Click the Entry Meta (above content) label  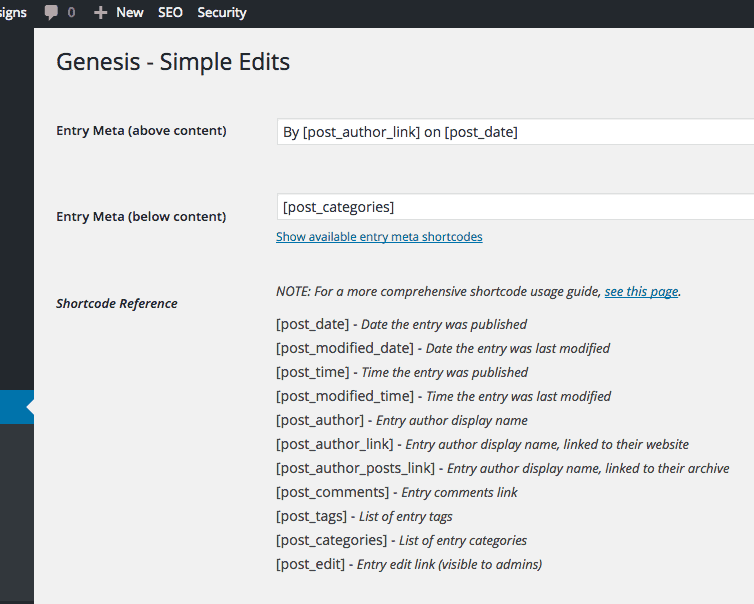pyautogui.click(x=141, y=131)
